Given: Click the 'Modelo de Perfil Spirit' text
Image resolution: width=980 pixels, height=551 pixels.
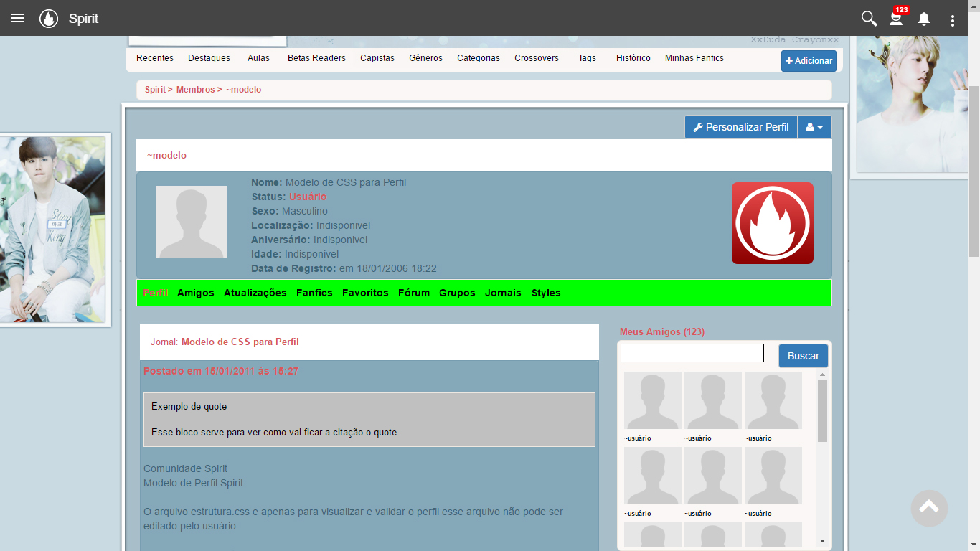Looking at the screenshot, I should (193, 483).
